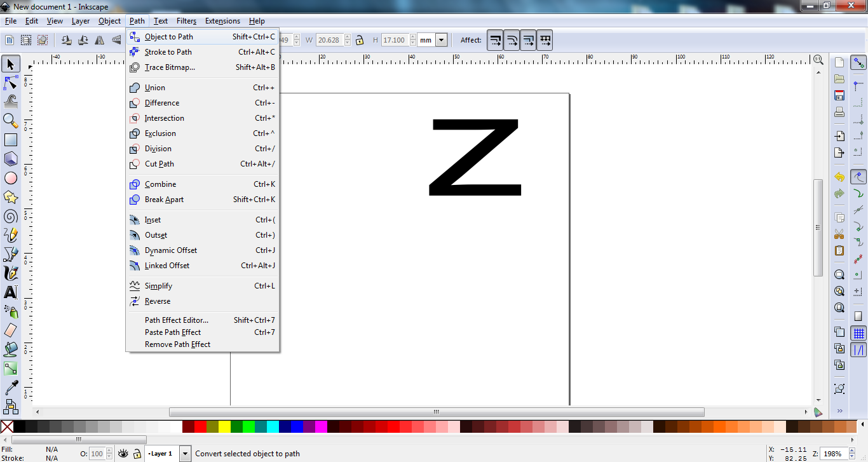The height and width of the screenshot is (462, 868).
Task: Click the Save document icon
Action: pyautogui.click(x=839, y=95)
